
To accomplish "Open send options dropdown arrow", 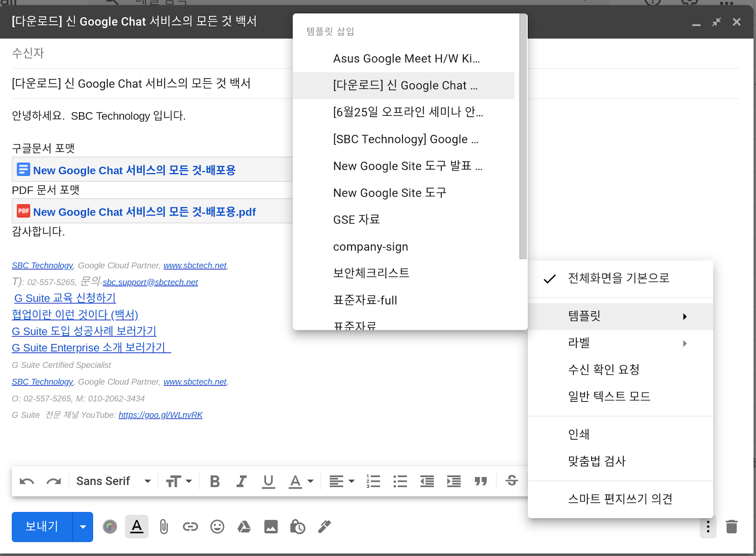I will tap(83, 527).
